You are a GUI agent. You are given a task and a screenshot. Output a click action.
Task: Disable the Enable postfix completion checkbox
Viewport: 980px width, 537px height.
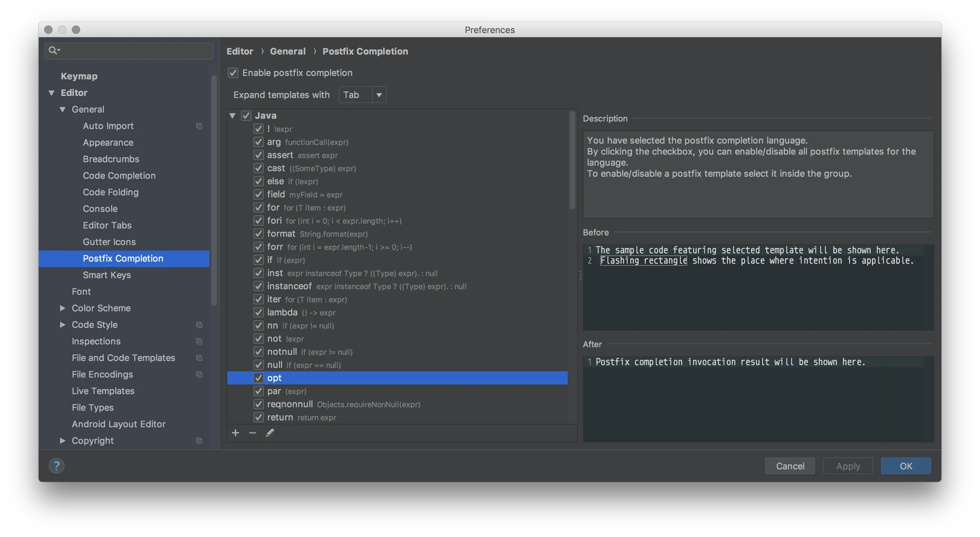click(x=233, y=72)
